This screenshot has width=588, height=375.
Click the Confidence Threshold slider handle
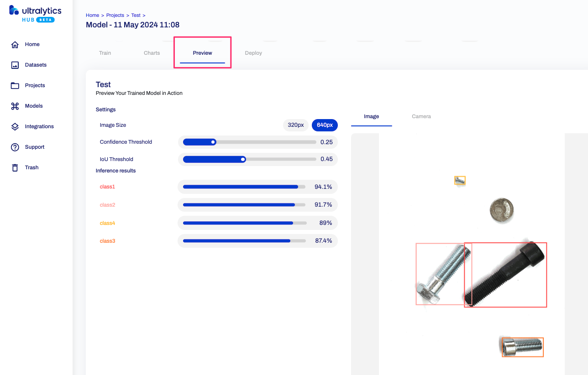point(213,142)
